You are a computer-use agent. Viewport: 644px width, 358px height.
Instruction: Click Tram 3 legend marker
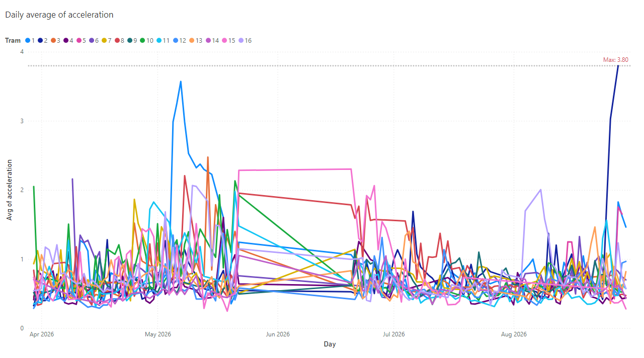[52, 40]
